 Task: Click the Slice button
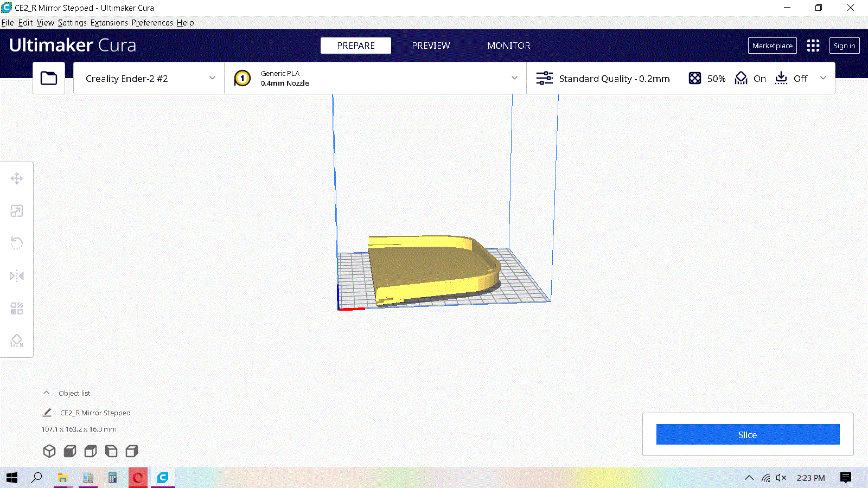747,434
